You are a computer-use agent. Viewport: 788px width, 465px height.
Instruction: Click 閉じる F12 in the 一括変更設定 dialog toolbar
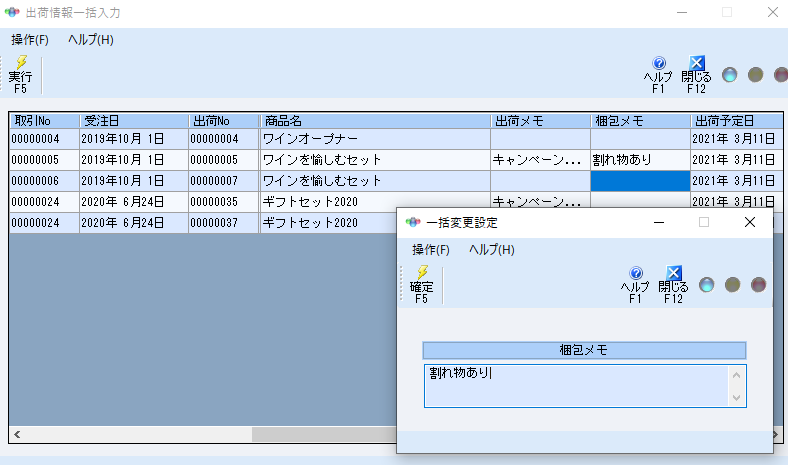pyautogui.click(x=673, y=285)
